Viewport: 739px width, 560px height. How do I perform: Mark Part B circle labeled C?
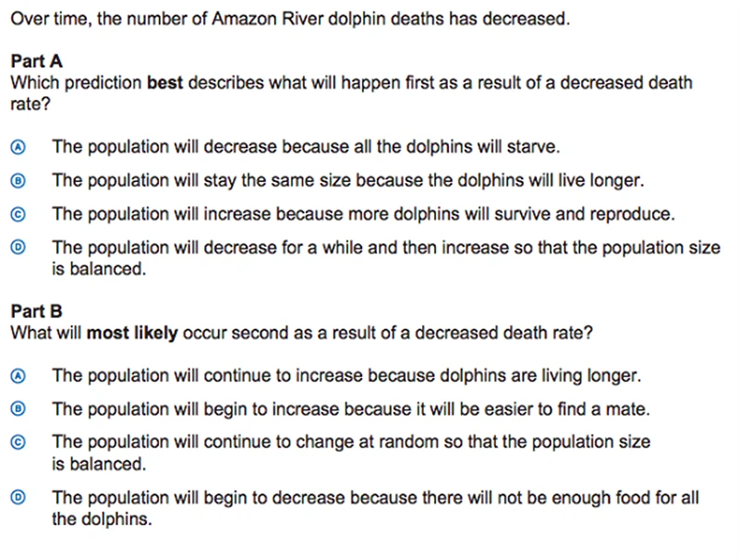[x=18, y=442]
